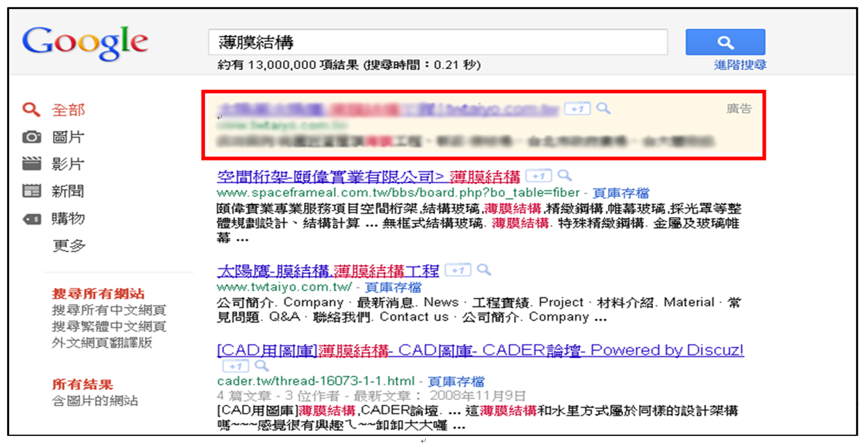Click the blue search magnifier button
868x443 pixels.
coord(725,42)
